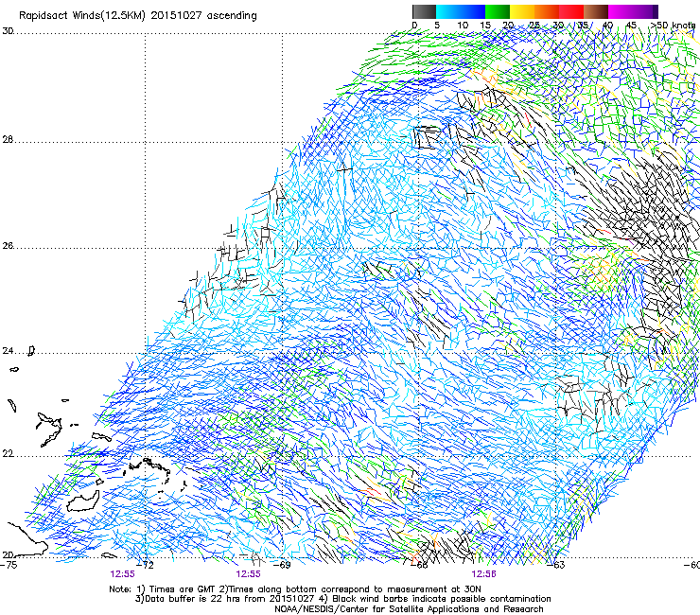Click the latitude label '30'

coord(8,31)
